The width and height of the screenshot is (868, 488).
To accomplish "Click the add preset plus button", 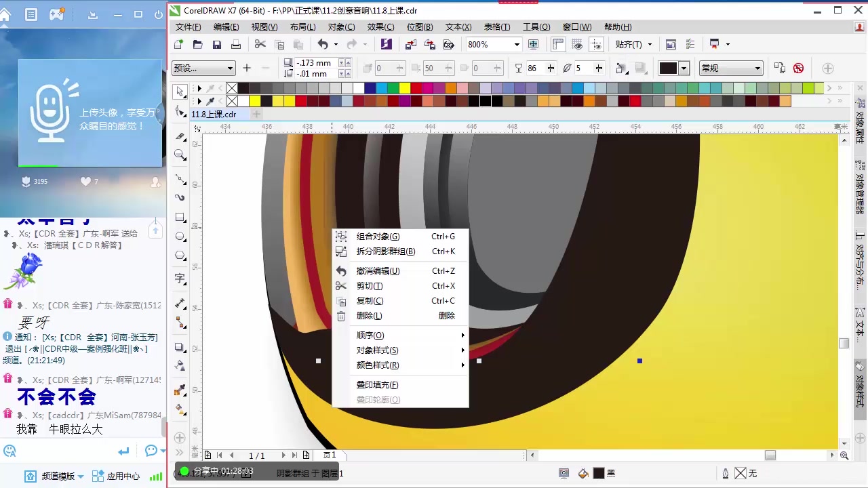I will tap(247, 68).
